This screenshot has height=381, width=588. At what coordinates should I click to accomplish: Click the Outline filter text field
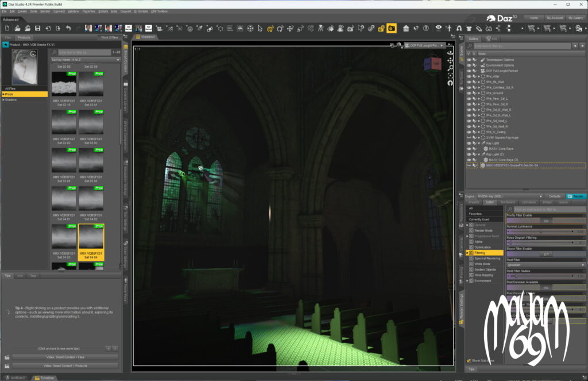(522, 46)
